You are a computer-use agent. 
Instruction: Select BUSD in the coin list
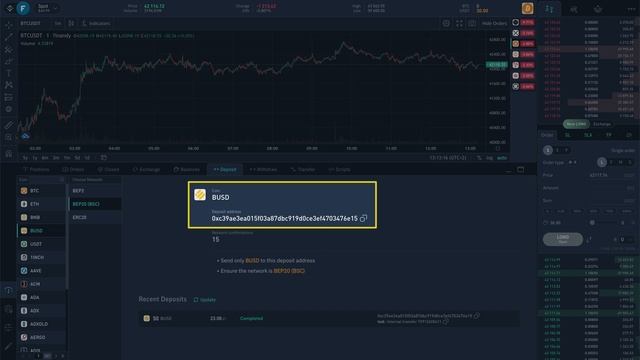pyautogui.click(x=41, y=231)
